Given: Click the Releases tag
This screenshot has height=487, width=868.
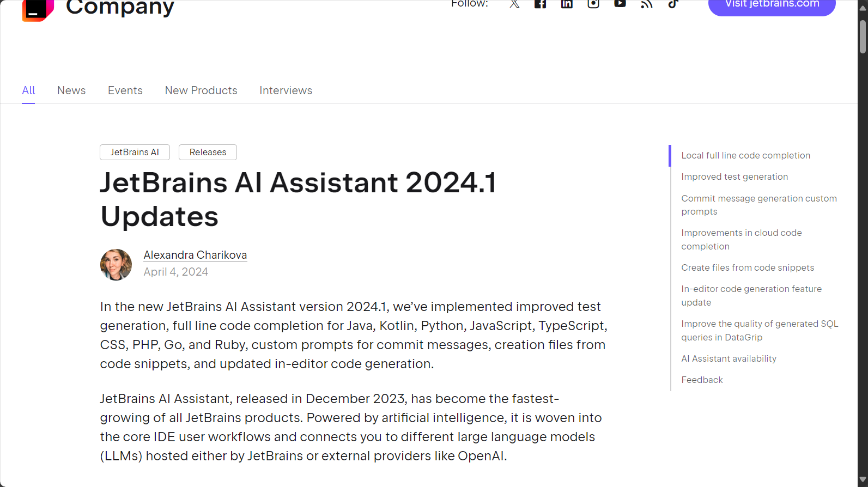Looking at the screenshot, I should pos(208,152).
